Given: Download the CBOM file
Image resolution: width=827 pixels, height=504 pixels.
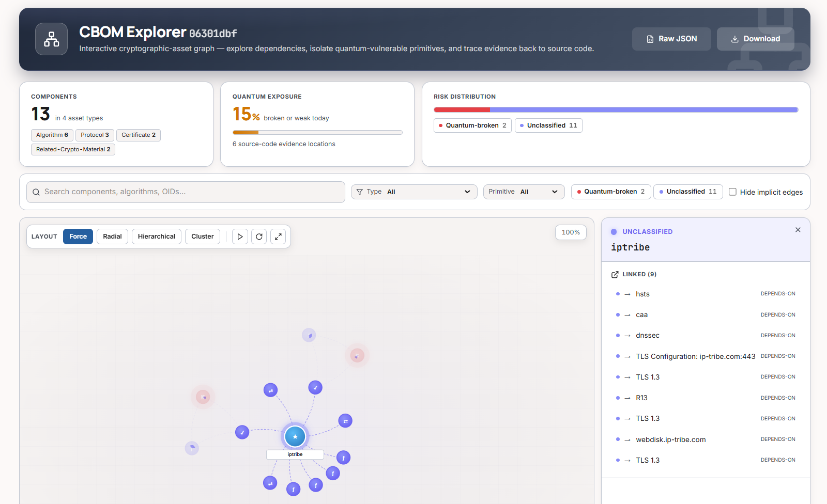Looking at the screenshot, I should 756,39.
